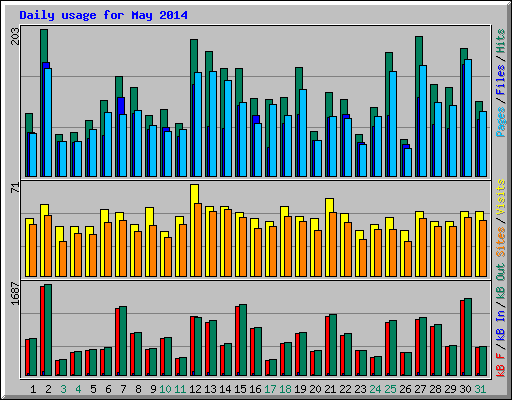The width and height of the screenshot is (512, 400).
Task: Click the green kB out bar for day 2
Action: [48, 330]
